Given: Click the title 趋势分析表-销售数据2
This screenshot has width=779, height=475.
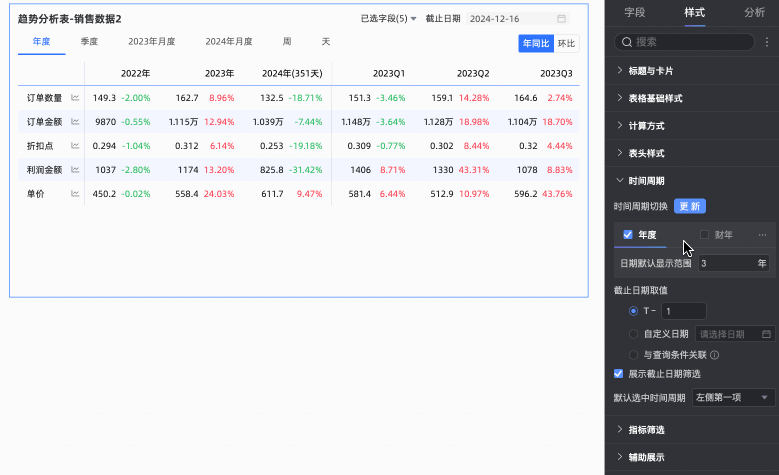Looking at the screenshot, I should coord(70,19).
